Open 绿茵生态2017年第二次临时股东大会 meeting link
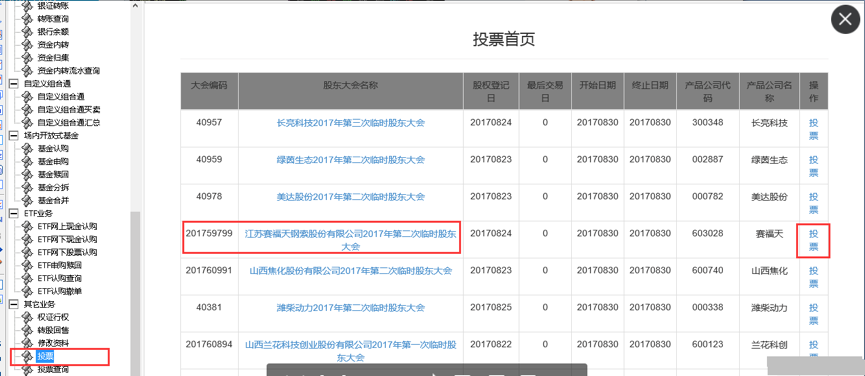 tap(351, 160)
